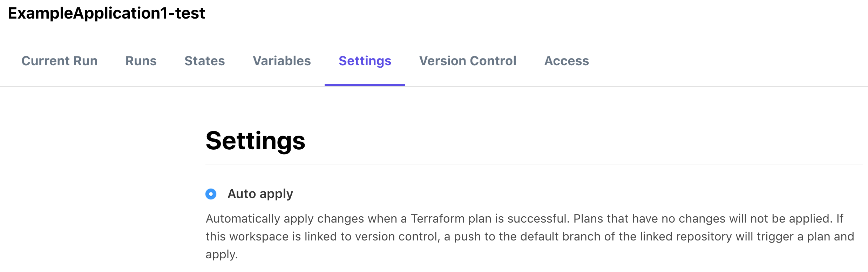Image resolution: width=868 pixels, height=272 pixels.
Task: Switch to the Access tab
Action: 567,61
